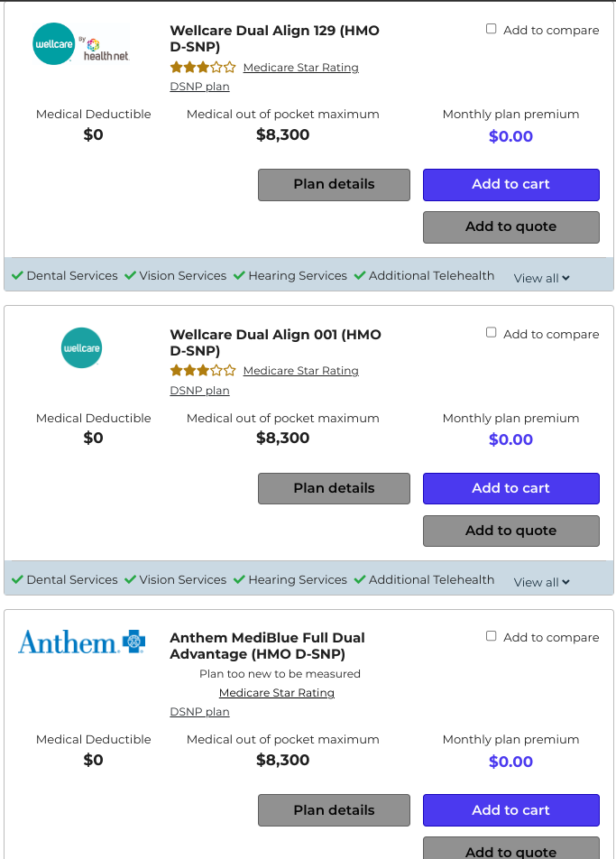
Task: Click the Wellcare logo on Dual Align 001
Action: click(x=81, y=348)
